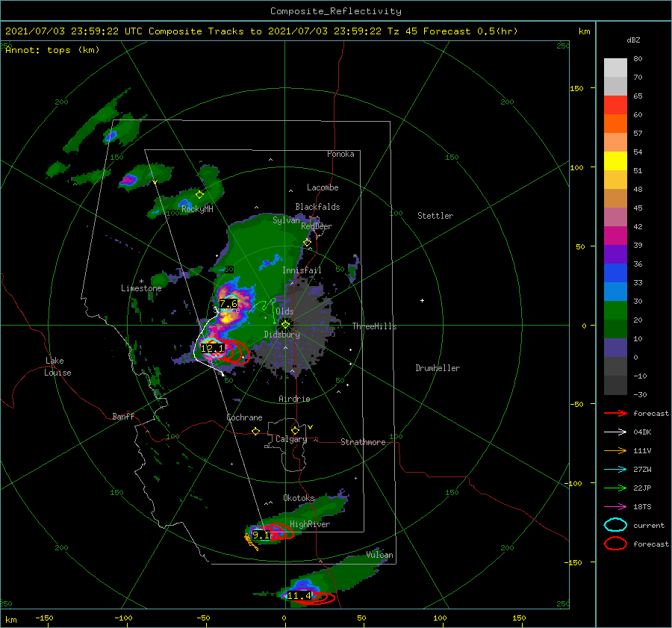Image resolution: width=672 pixels, height=628 pixels.
Task: Pick the bright green swatch between 30 and 20
Action: (615, 311)
